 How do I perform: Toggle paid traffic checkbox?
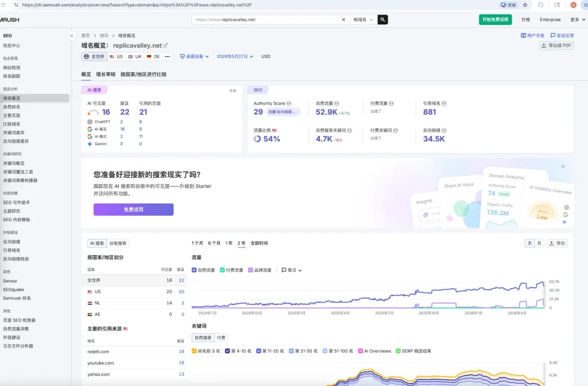(x=222, y=270)
